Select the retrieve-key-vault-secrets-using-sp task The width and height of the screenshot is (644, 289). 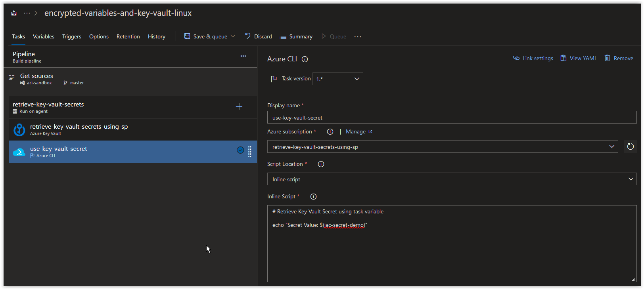133,129
